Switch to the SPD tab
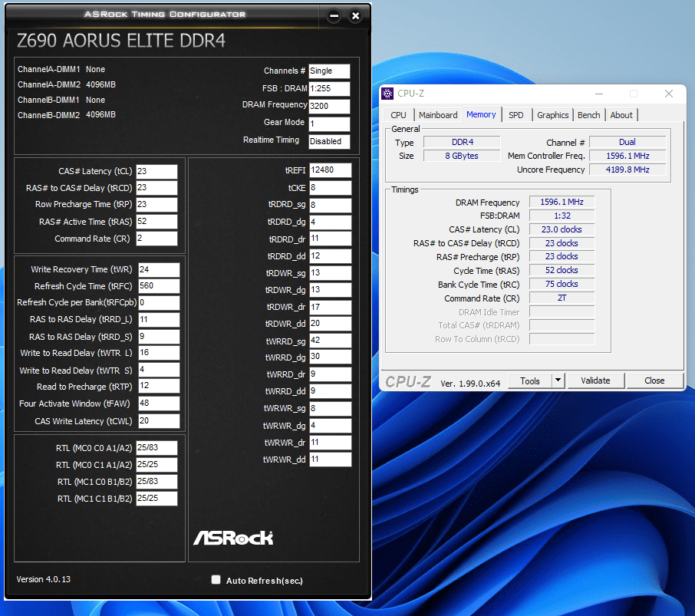This screenshot has width=695, height=616. click(516, 115)
